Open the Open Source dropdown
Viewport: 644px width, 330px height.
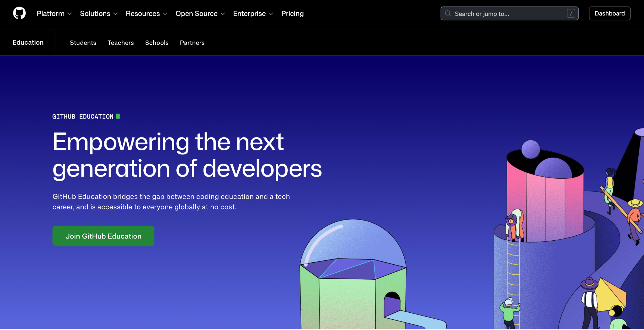click(x=200, y=14)
